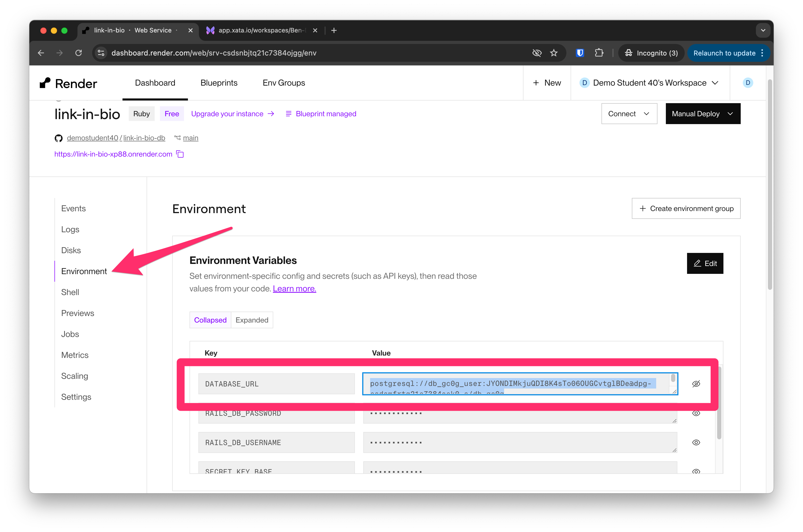The height and width of the screenshot is (532, 803).
Task: Click the DATABASE_URL value field
Action: (x=520, y=384)
